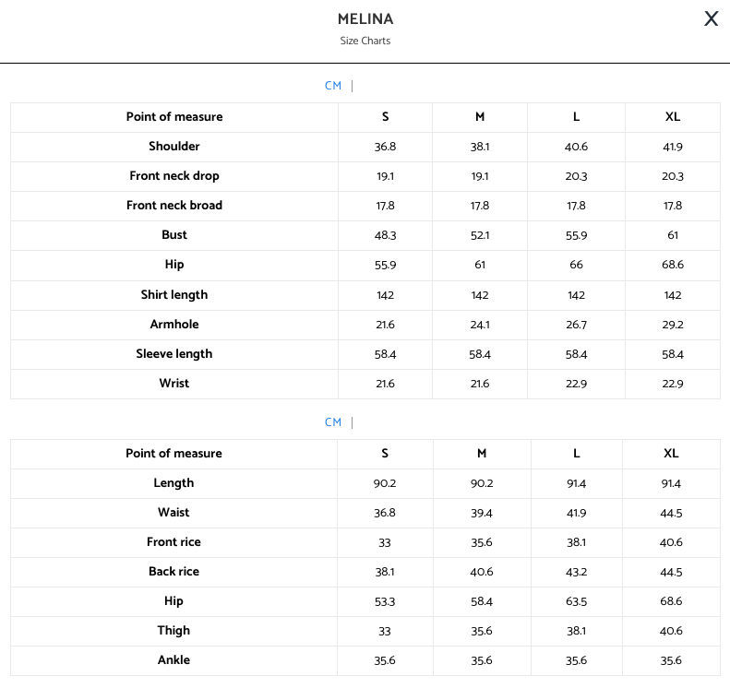
Task: Select the Thigh row label
Action: point(174,631)
